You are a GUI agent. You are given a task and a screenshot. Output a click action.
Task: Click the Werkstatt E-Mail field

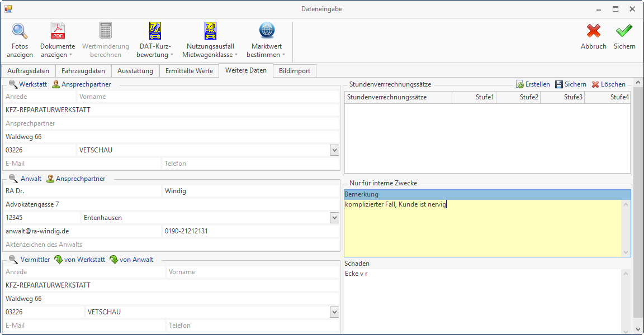82,164
